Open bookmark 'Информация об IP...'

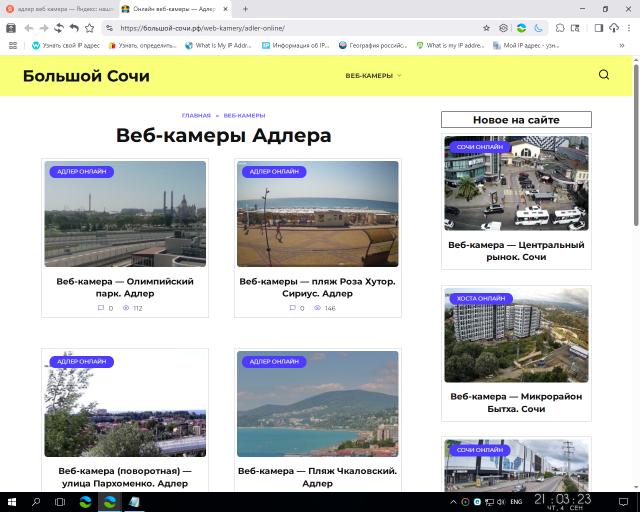pyautogui.click(x=296, y=45)
